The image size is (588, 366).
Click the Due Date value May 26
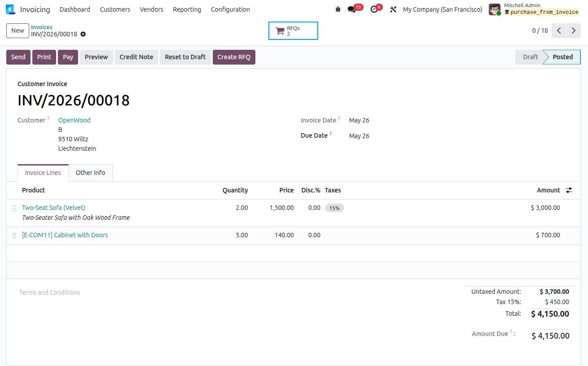click(x=359, y=136)
